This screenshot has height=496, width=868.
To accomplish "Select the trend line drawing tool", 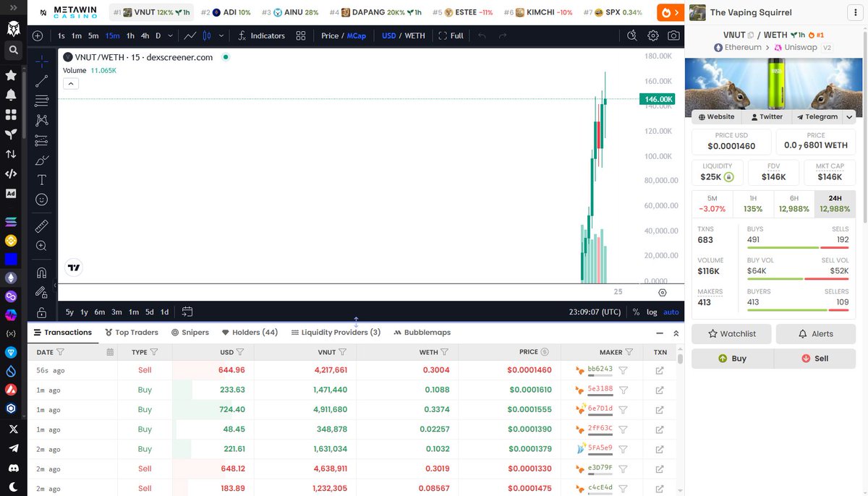I will coord(42,81).
